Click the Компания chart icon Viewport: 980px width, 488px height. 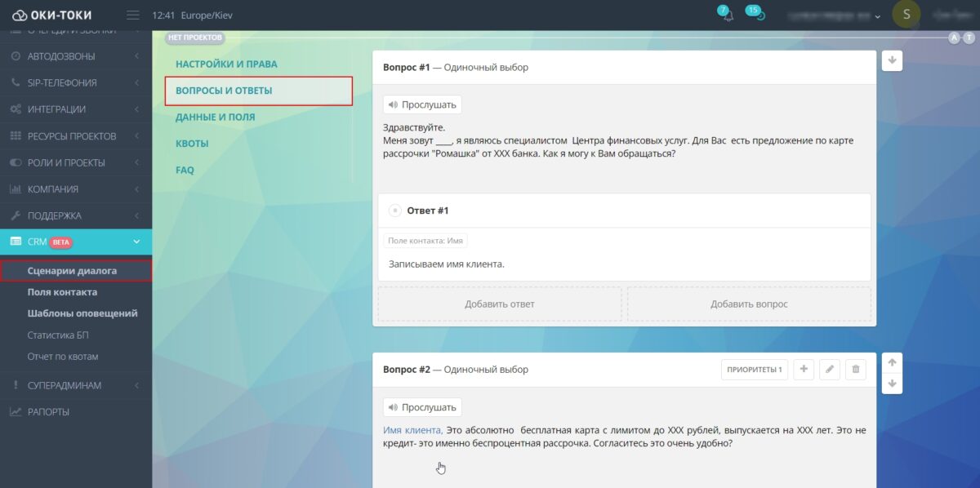click(x=16, y=189)
